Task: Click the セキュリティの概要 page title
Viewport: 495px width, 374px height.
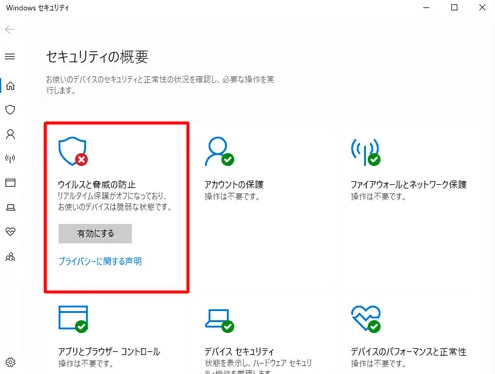Action: pyautogui.click(x=97, y=57)
